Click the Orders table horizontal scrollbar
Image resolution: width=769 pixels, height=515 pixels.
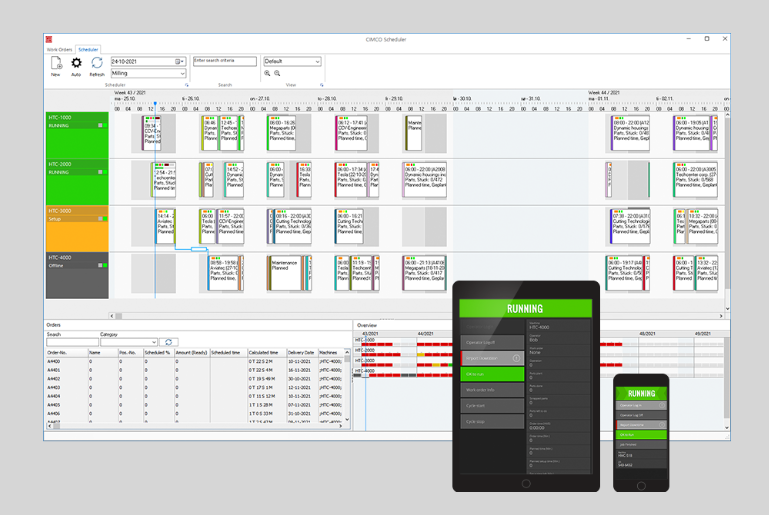tap(195, 426)
